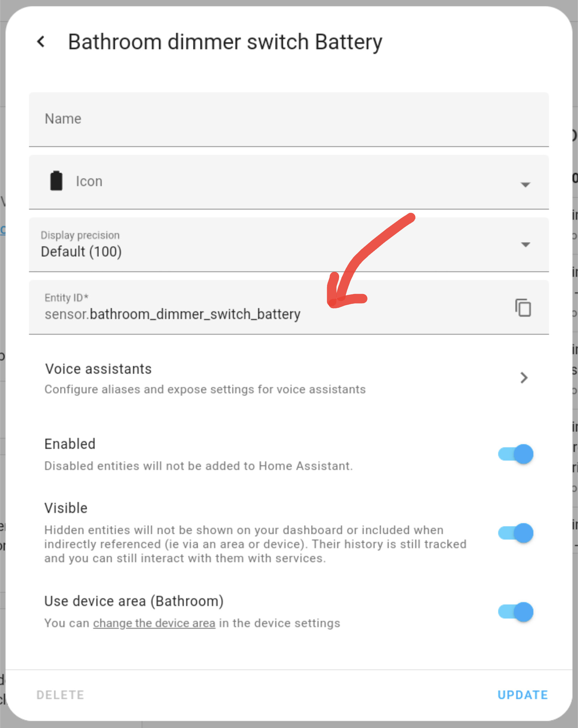
Task: Click the battery icon preview
Action: coord(56,181)
